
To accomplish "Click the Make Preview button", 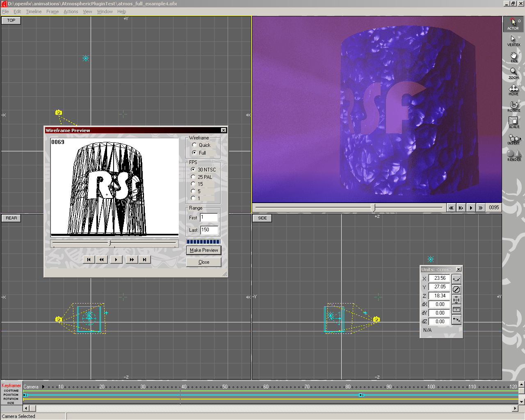I will [204, 250].
